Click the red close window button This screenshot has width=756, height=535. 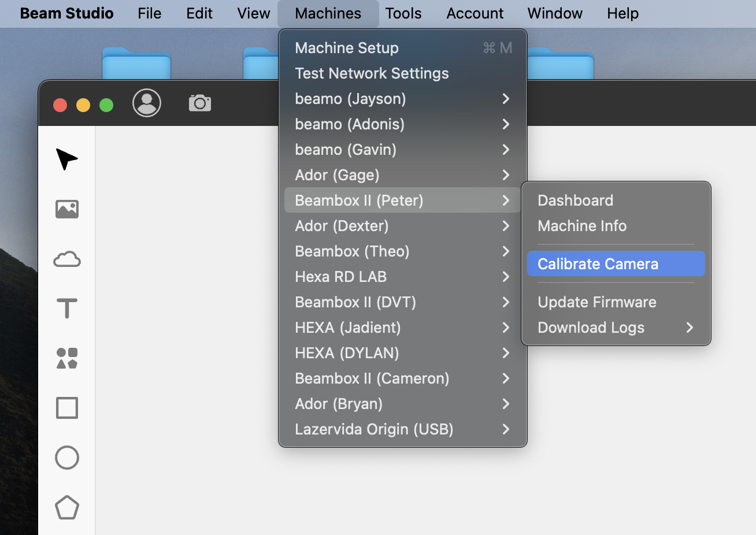(x=60, y=105)
